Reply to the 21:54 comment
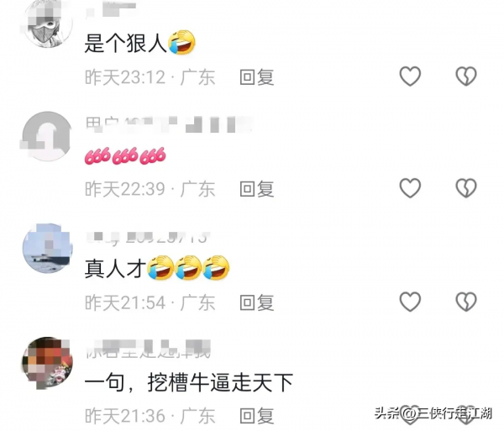Screen dimensions: 504x431 (257, 302)
